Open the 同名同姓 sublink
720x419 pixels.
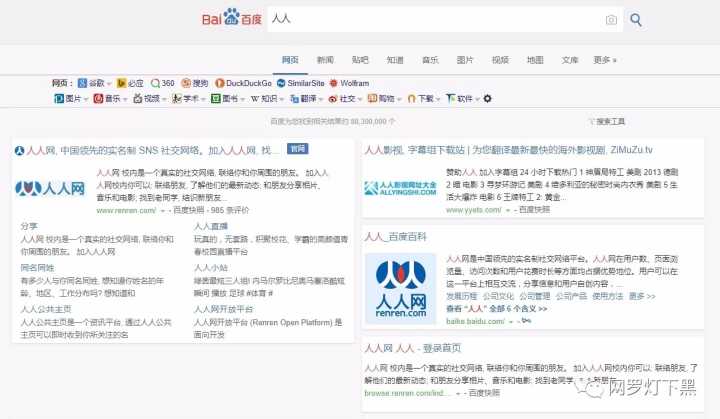pos(37,267)
